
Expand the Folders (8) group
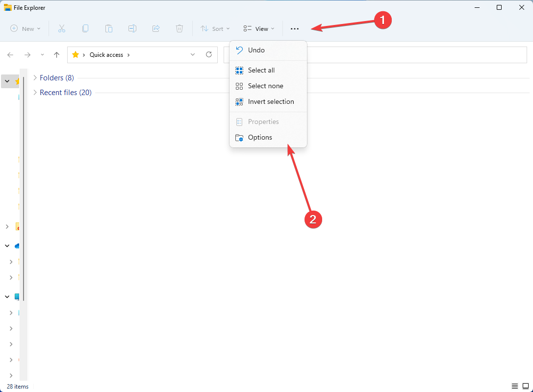pos(35,78)
